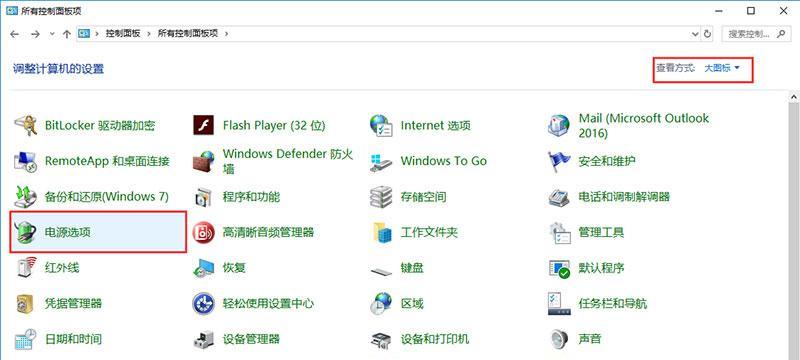Open the recent locations dropdown arrow
800x360 pixels.
[52, 34]
